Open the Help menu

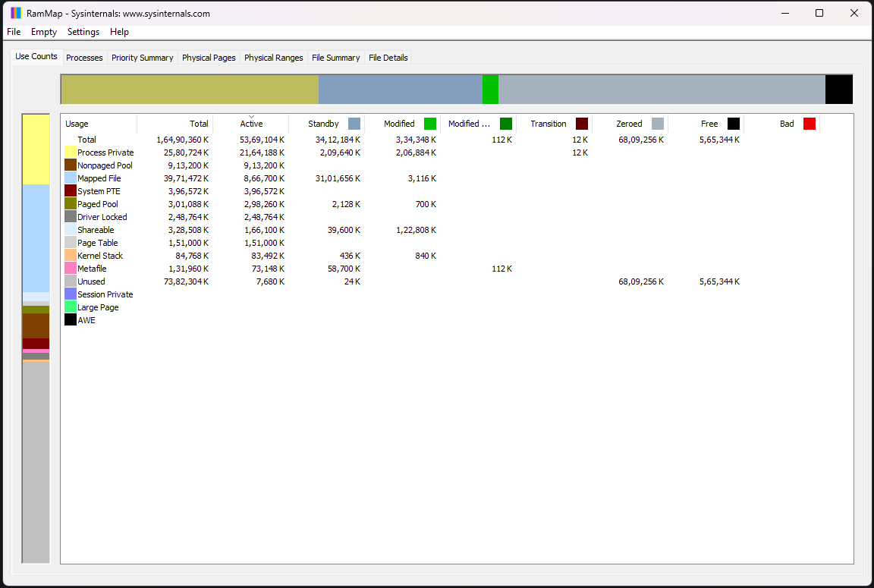pyautogui.click(x=119, y=32)
